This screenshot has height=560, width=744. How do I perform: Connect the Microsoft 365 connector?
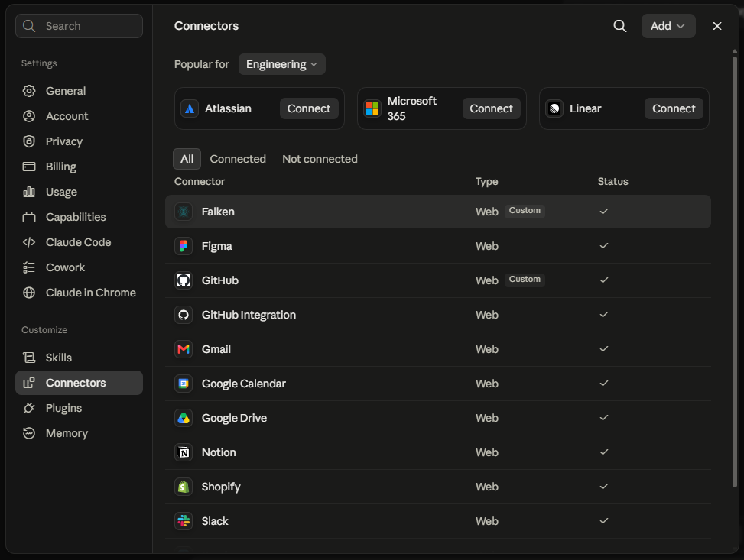pos(491,108)
